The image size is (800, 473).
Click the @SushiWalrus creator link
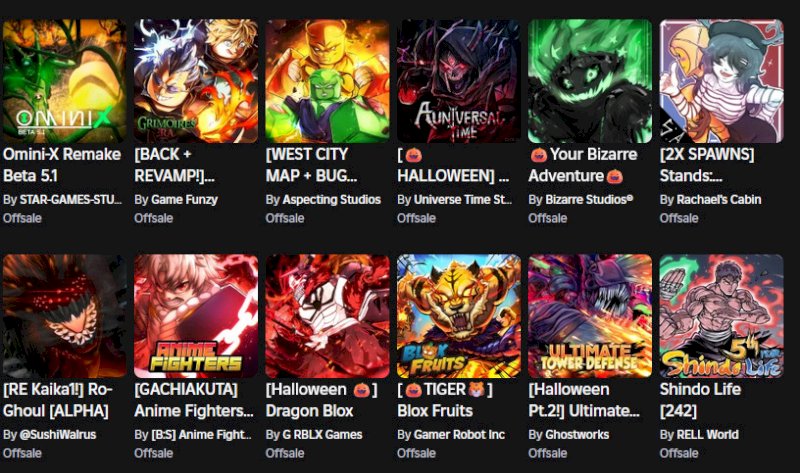pyautogui.click(x=58, y=435)
